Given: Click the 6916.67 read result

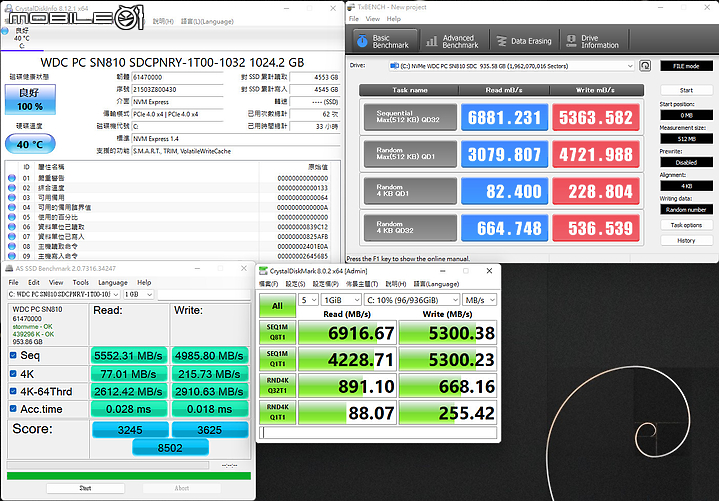Looking at the screenshot, I should 347,333.
